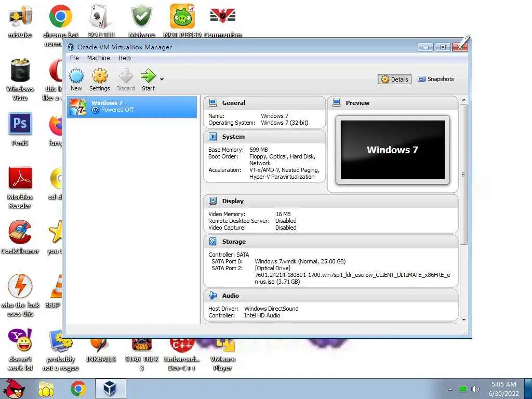Open Chrome from the taskbar
The image size is (532, 399).
click(78, 389)
